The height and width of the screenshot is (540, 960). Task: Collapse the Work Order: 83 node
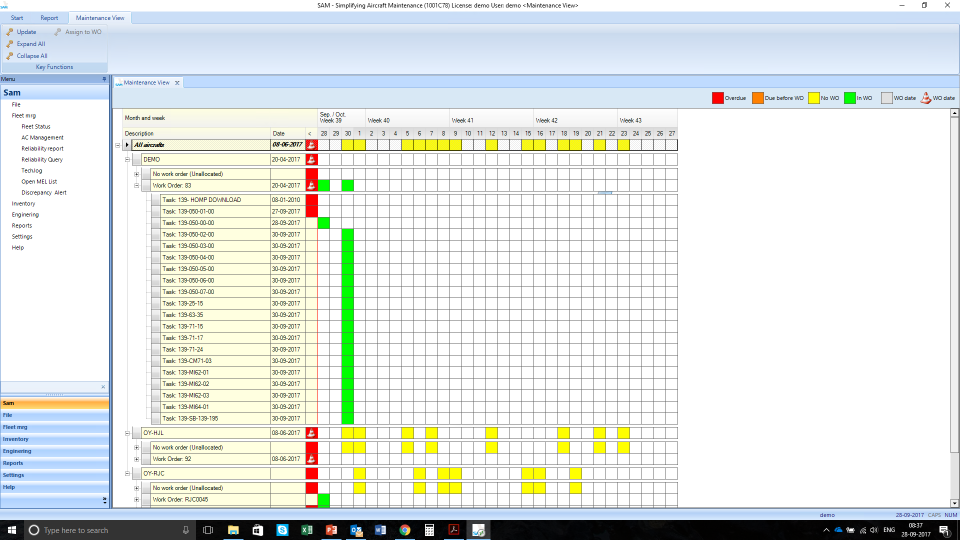[x=137, y=186]
